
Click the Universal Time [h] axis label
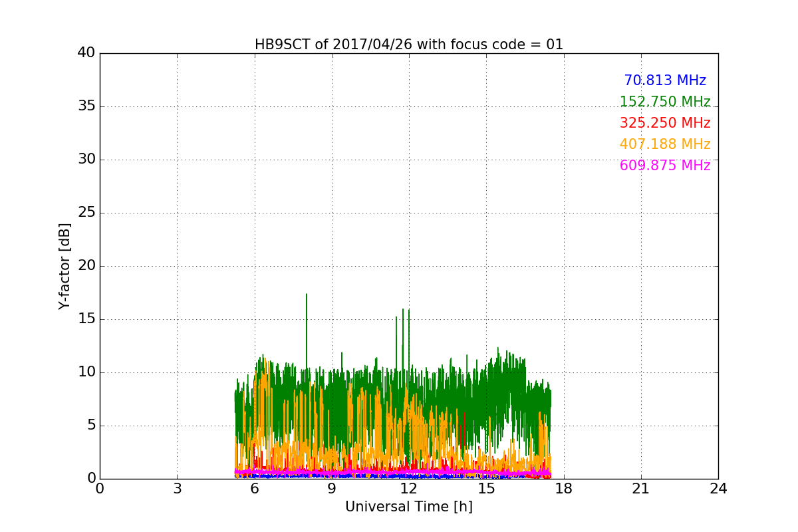pyautogui.click(x=409, y=507)
